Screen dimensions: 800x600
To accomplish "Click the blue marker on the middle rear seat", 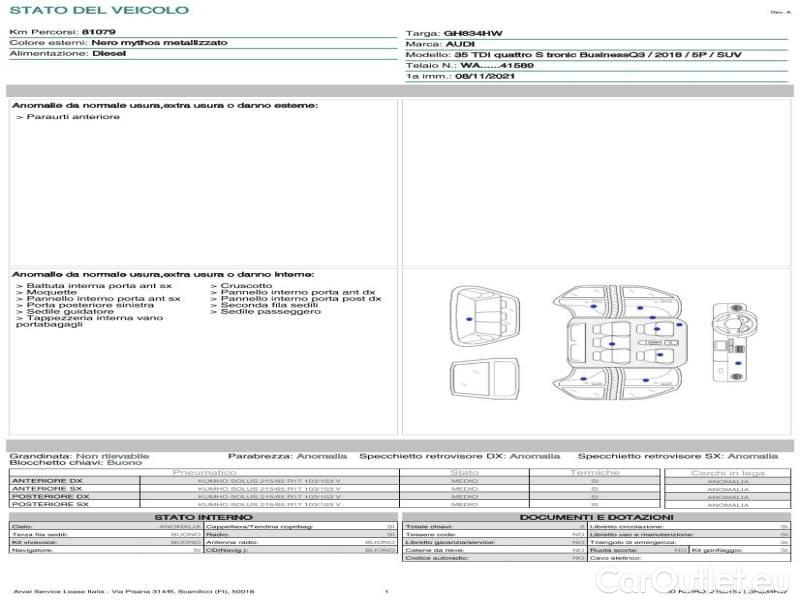I will [x=612, y=344].
